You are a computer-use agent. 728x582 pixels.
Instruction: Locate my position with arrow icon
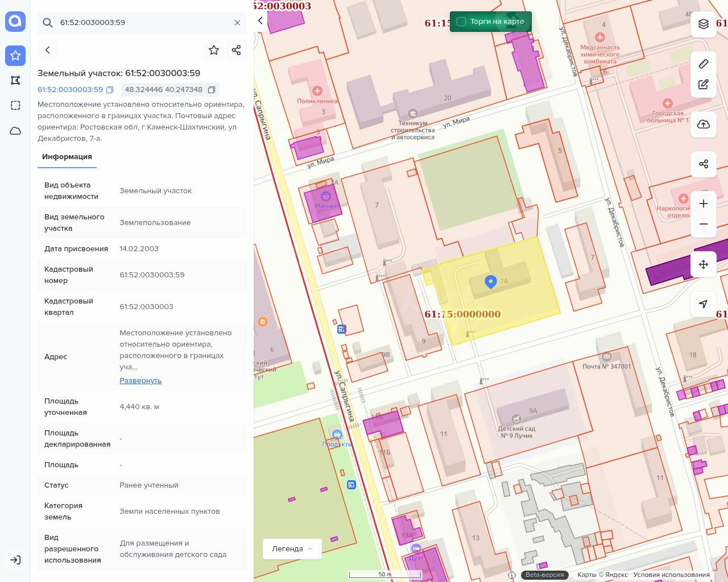click(704, 304)
